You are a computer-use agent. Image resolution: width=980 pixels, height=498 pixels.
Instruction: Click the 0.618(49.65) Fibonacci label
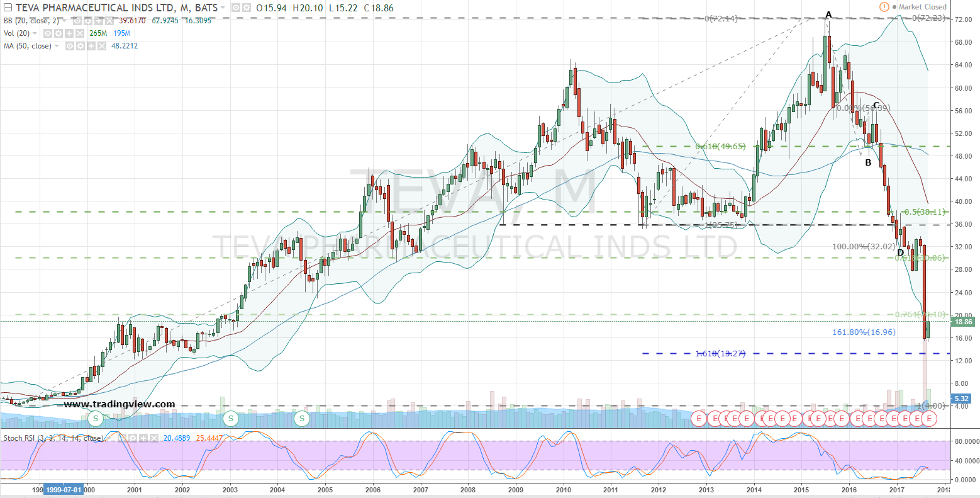tap(720, 146)
